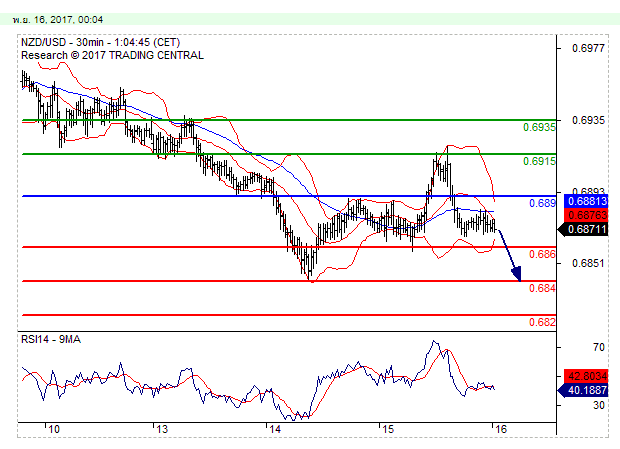Click the 'RSI14 - 9MA' indicator label
The height and width of the screenshot is (449, 620).
[51, 340]
